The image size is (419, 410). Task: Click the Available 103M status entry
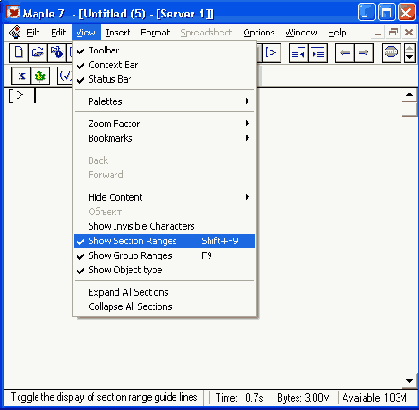374,398
